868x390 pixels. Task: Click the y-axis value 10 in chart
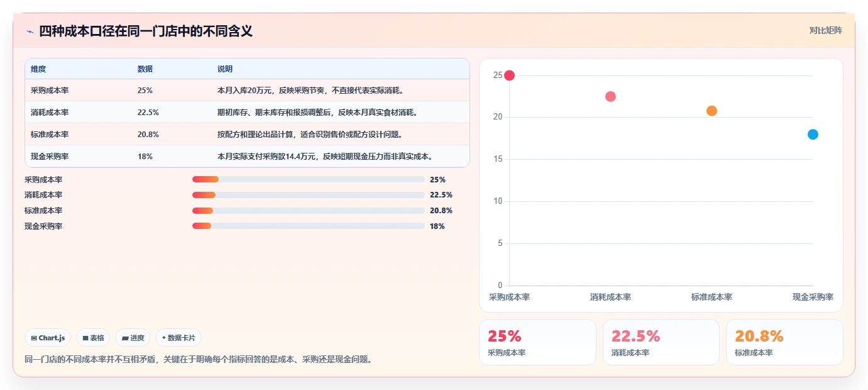coord(498,201)
